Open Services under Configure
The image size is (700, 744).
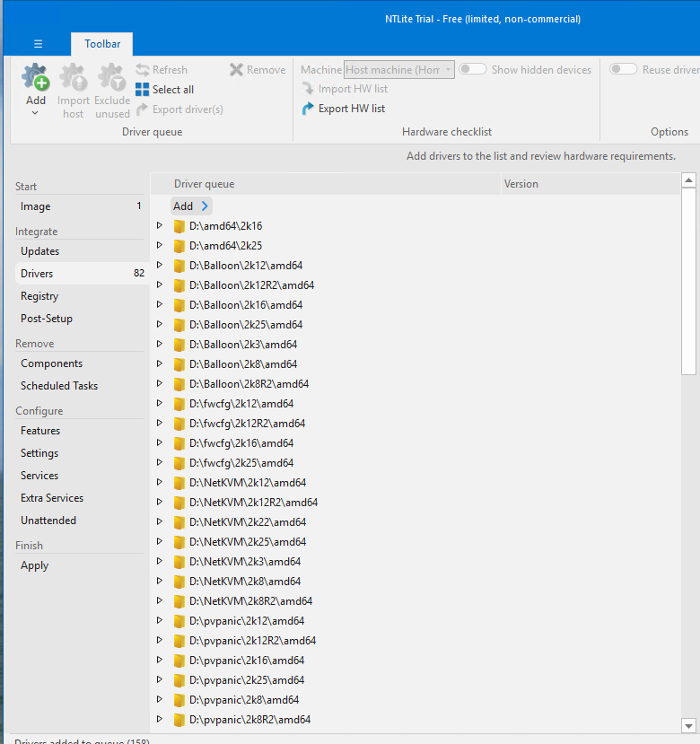tap(81, 476)
